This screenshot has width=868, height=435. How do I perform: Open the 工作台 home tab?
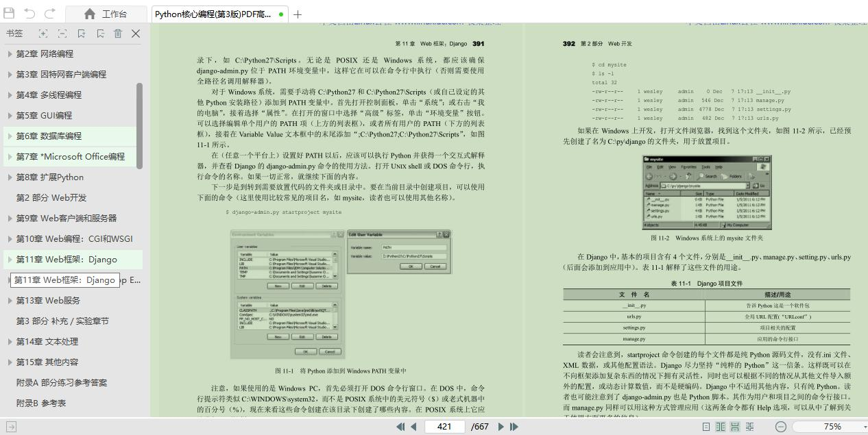click(x=106, y=14)
